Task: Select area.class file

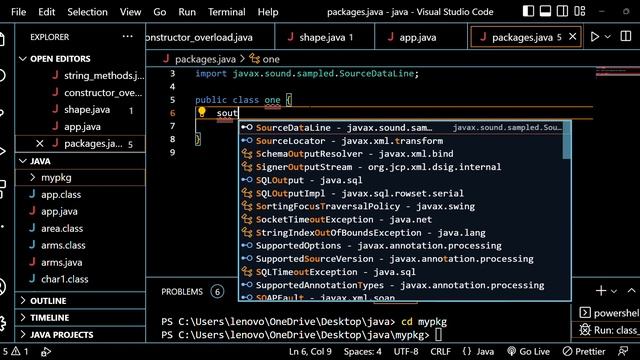Action: click(80, 229)
